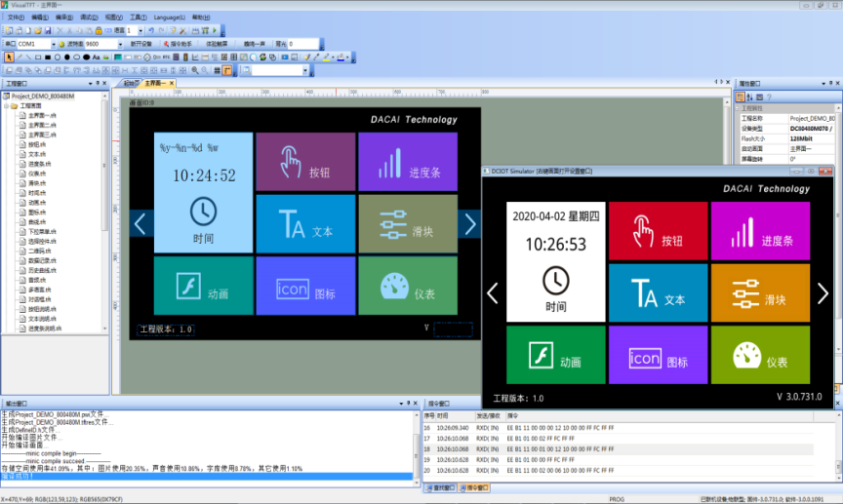Select the 设备类型 property row

(785, 129)
